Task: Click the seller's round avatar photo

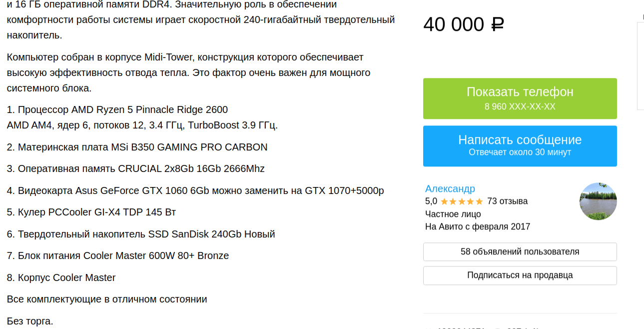Action: [598, 201]
